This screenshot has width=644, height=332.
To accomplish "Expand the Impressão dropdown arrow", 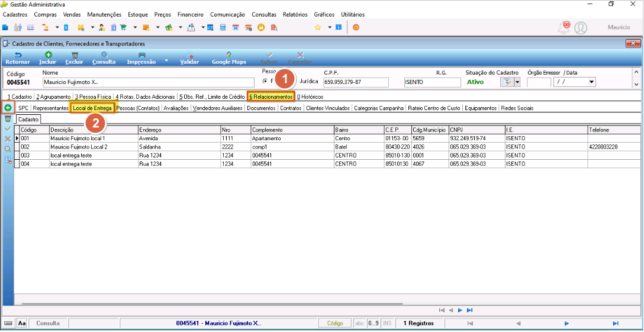I will (x=166, y=61).
